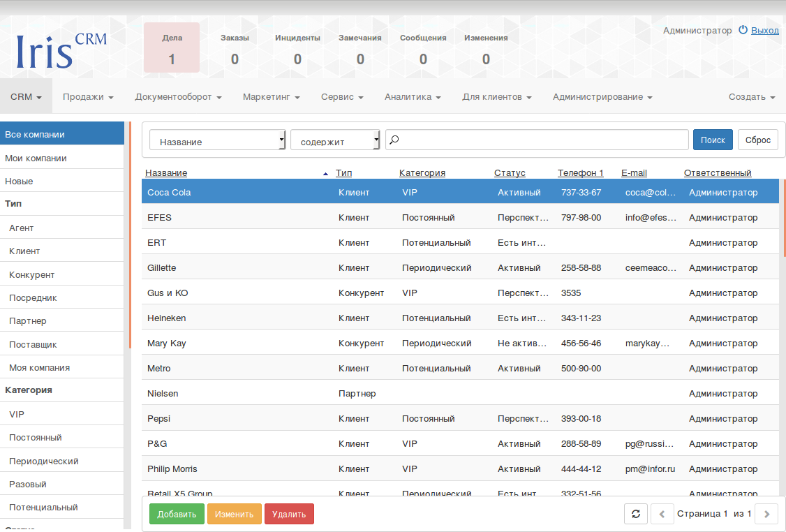This screenshot has height=532, width=786.
Task: Open the Дела counter tile
Action: [x=172, y=47]
